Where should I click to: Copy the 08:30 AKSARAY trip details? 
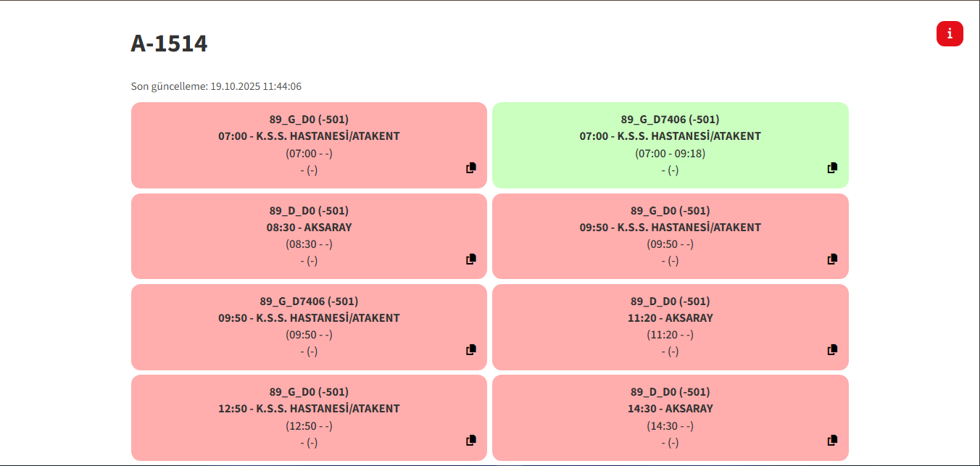(471, 259)
